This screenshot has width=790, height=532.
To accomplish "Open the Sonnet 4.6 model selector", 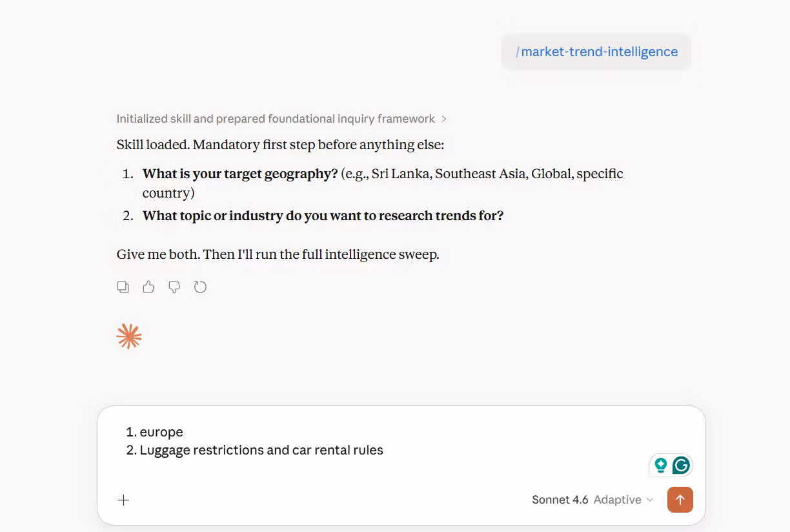I will pyautogui.click(x=560, y=500).
